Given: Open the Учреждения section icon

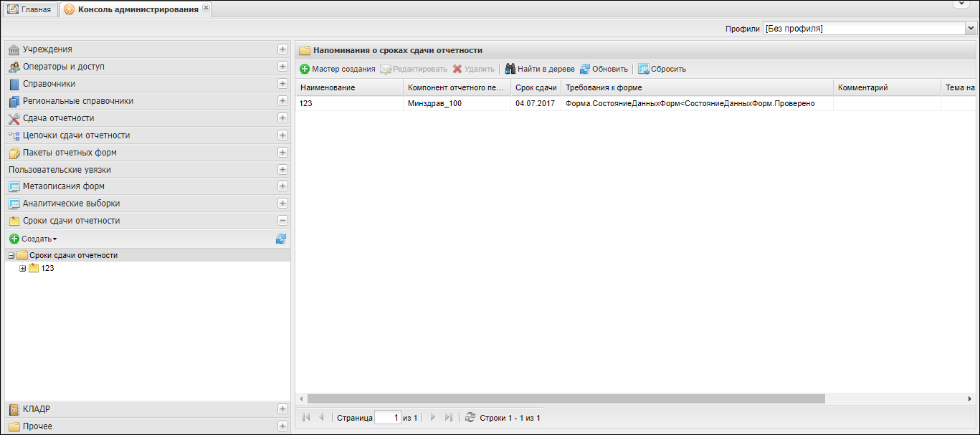Looking at the screenshot, I should (x=14, y=49).
